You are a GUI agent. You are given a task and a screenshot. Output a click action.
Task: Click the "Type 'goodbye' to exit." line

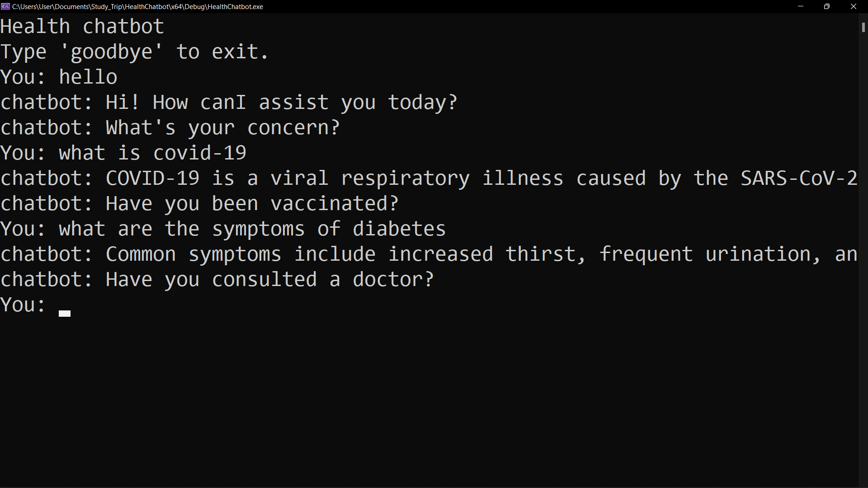click(135, 52)
